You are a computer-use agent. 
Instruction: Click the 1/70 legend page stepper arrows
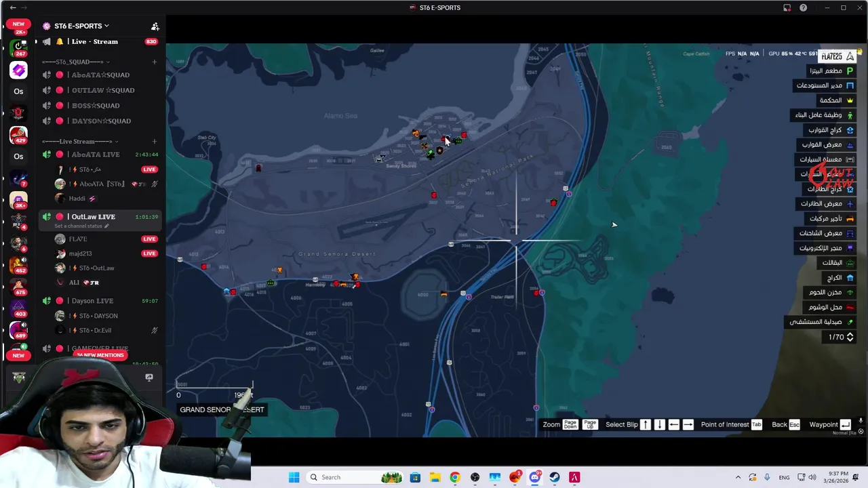tap(850, 337)
